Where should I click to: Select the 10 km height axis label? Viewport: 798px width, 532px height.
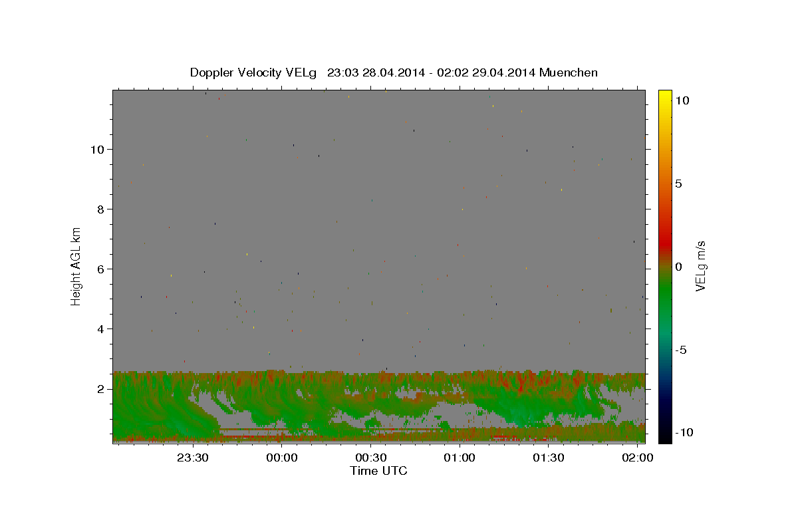tap(96, 149)
